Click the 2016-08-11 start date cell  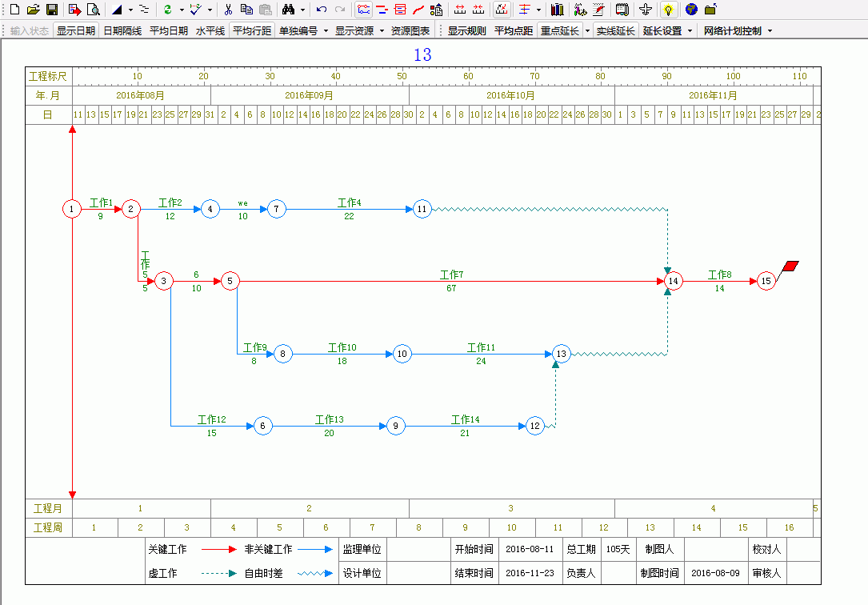(x=530, y=549)
